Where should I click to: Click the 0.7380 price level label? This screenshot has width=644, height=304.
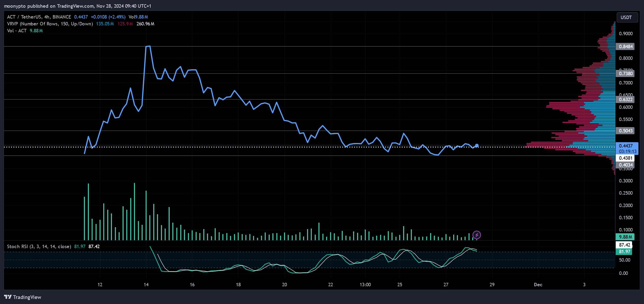(626, 74)
